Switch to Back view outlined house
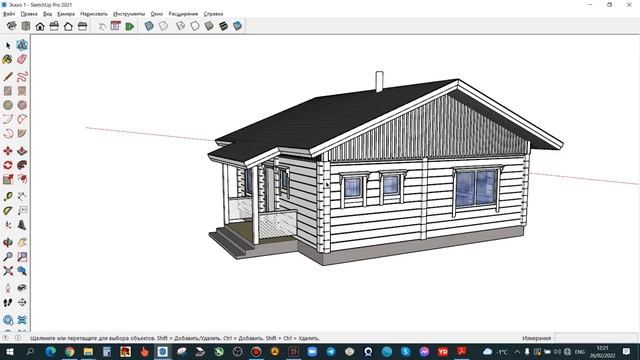 click(x=68, y=27)
